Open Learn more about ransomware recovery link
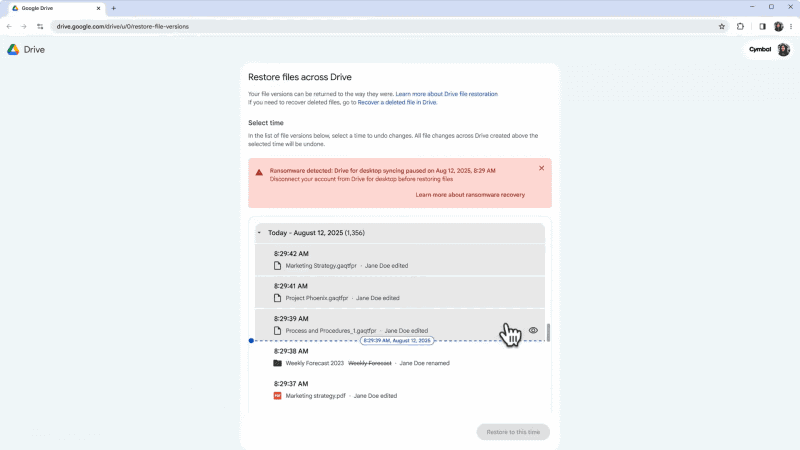Image resolution: width=800 pixels, height=450 pixels. [x=470, y=195]
